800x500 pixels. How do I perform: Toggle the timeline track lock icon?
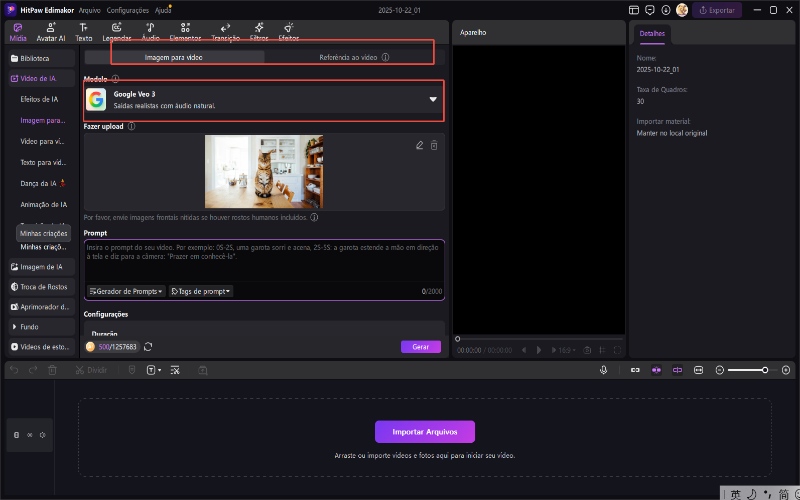(15, 435)
